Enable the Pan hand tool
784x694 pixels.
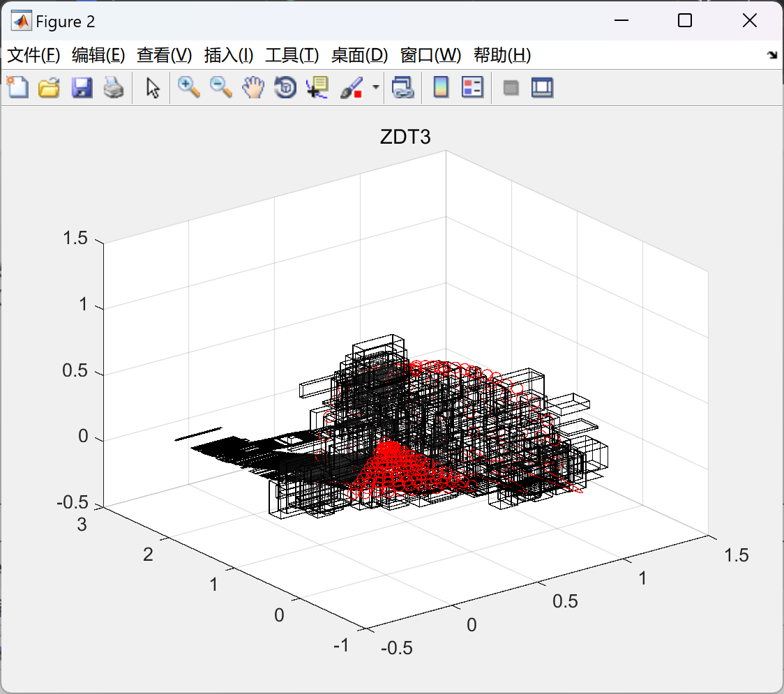click(253, 87)
